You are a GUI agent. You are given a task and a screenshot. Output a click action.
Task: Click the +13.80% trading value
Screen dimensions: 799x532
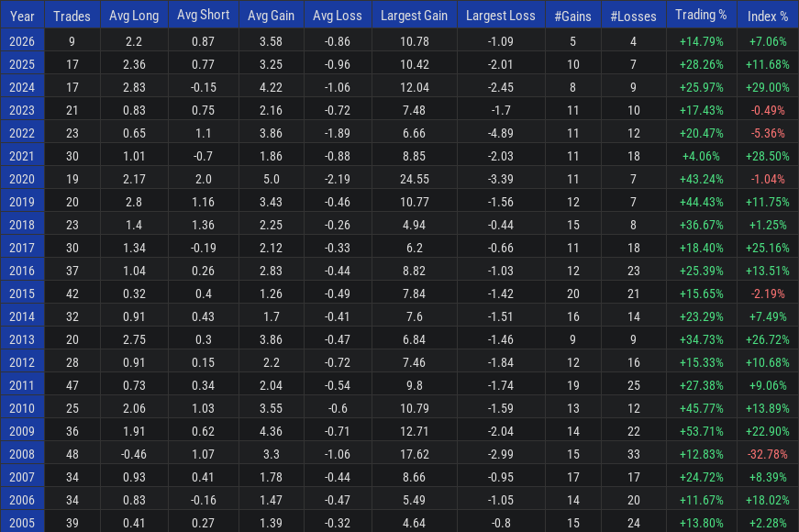701,523
